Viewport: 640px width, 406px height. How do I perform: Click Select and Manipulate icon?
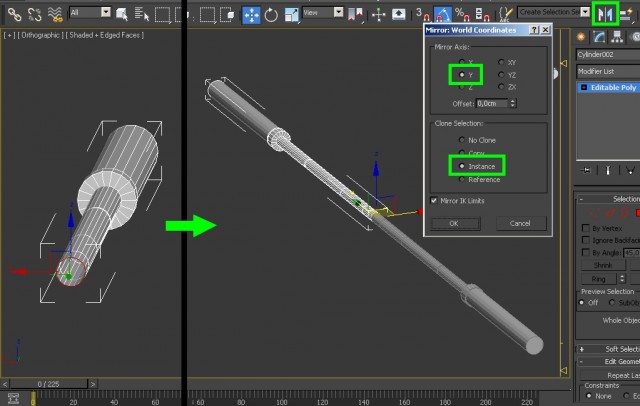coord(379,15)
